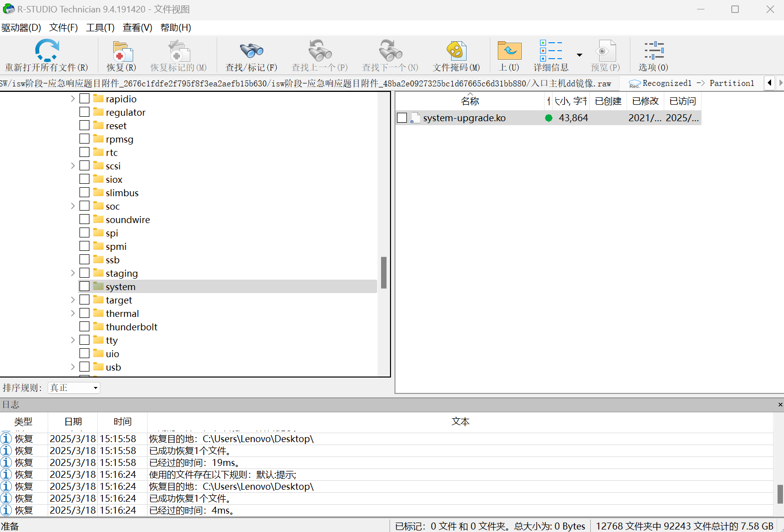Viewport: 784px width, 532px height.
Task: Click the Partition1 label in the path bar
Action: coord(732,83)
